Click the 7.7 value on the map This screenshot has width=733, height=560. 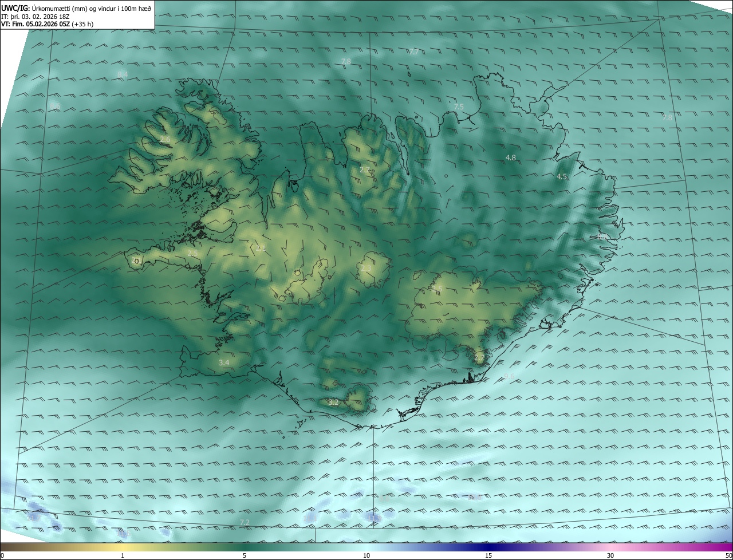tap(414, 52)
